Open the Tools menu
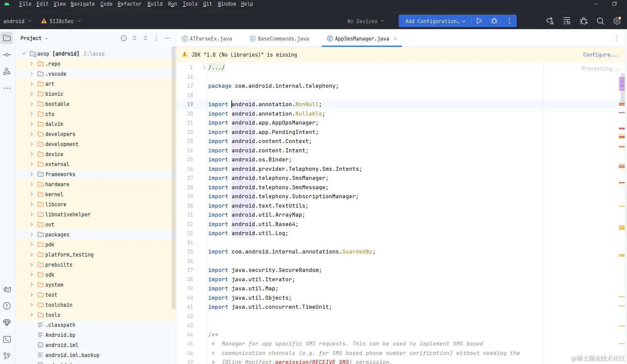Viewport: 627px width, 364px height. point(190,4)
